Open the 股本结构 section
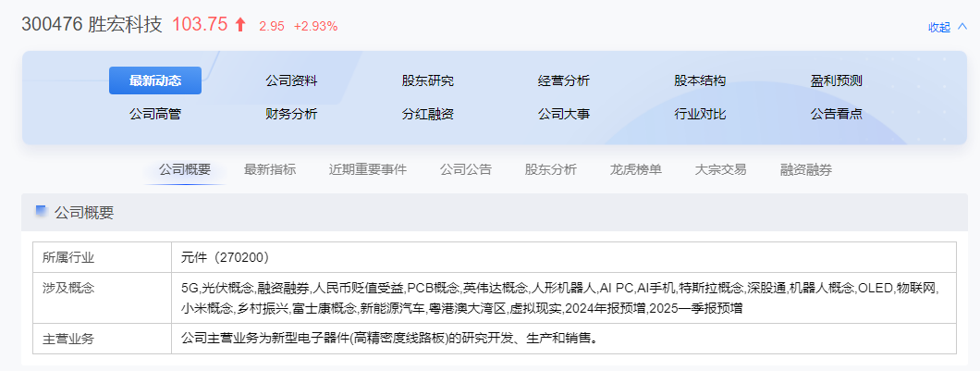Viewport: 980px width, 371px height. (700, 80)
